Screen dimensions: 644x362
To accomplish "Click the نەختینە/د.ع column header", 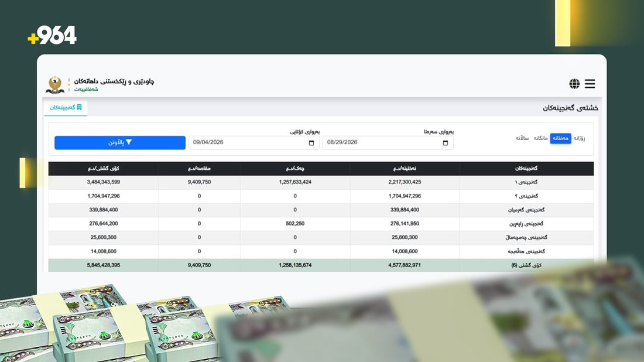I will click(x=405, y=169).
